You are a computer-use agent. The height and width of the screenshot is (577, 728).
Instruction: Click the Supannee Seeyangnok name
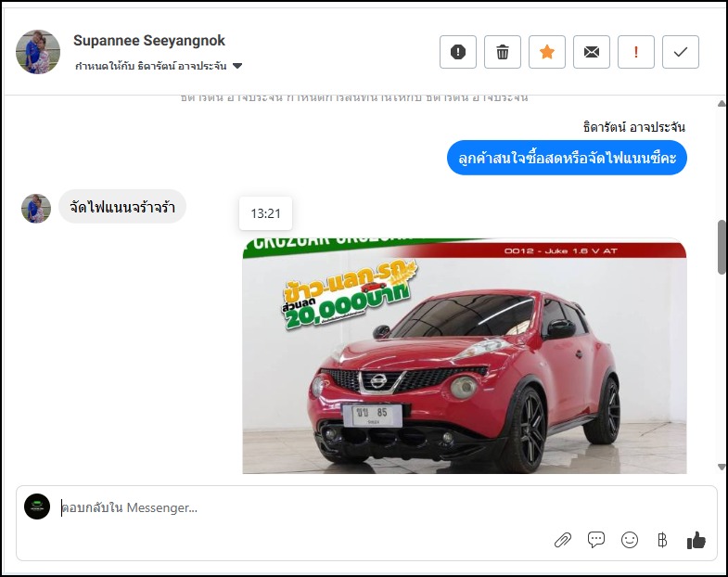(149, 41)
